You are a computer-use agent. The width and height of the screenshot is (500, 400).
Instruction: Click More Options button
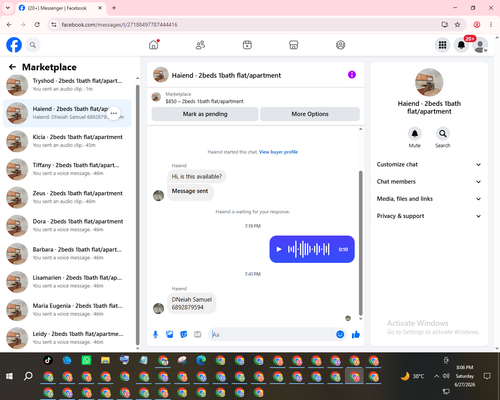[x=310, y=114]
